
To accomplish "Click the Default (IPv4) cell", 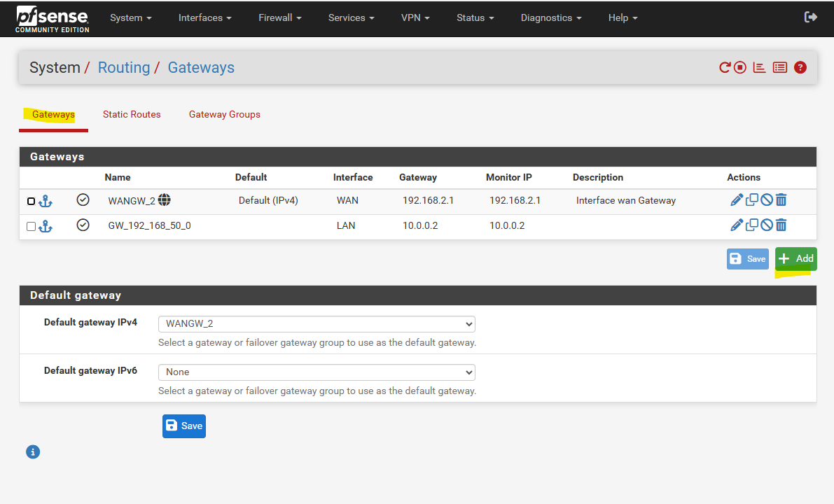I will pos(268,200).
